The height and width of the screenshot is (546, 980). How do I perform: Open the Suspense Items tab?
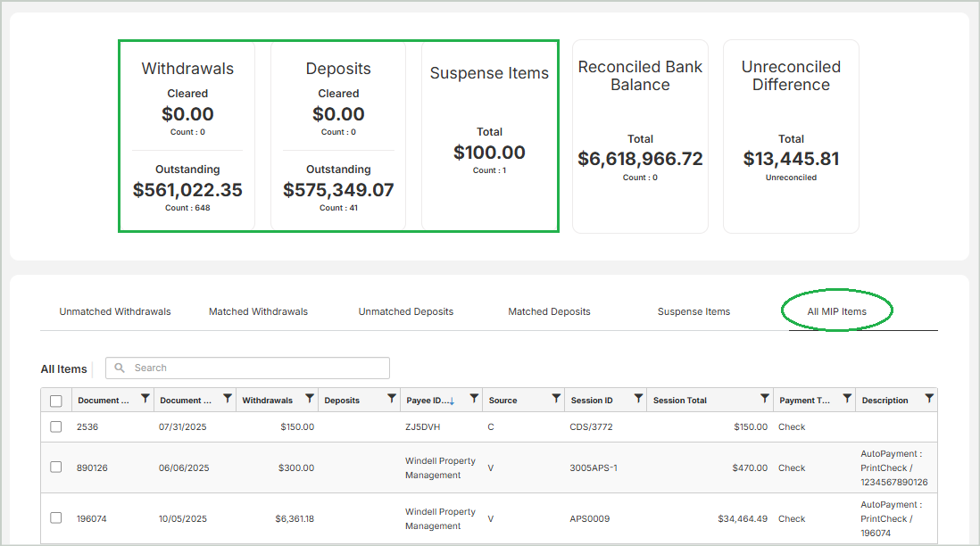pos(693,311)
